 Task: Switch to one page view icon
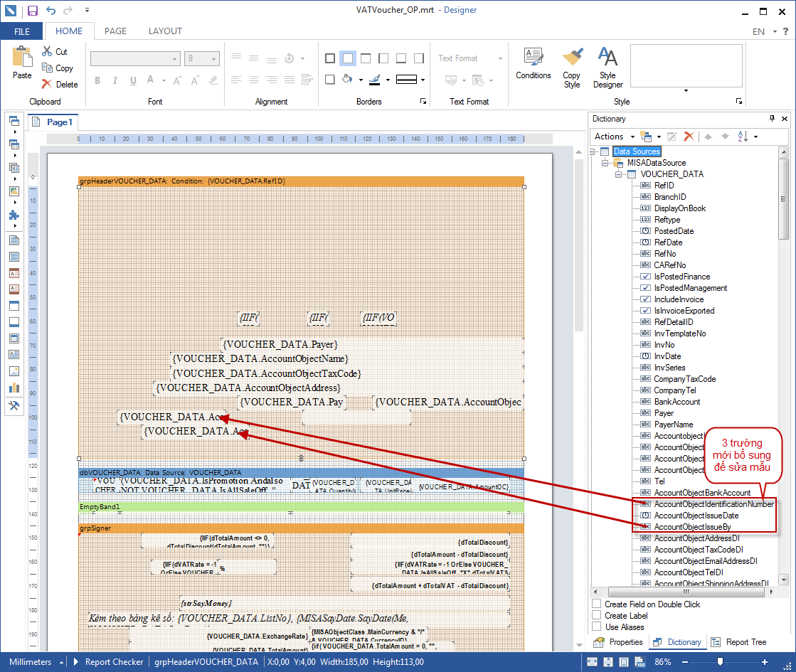click(x=624, y=662)
